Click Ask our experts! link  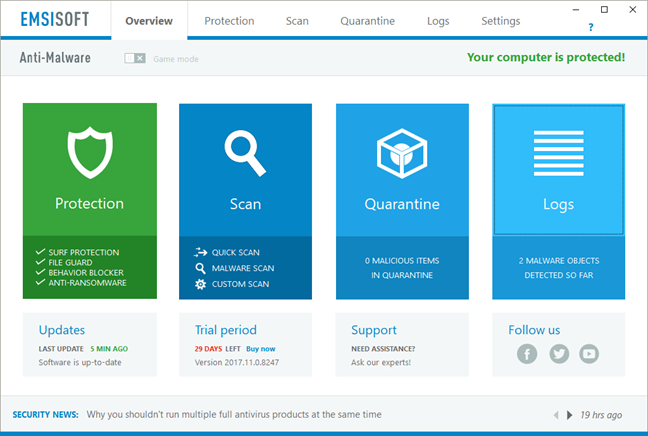[381, 362]
